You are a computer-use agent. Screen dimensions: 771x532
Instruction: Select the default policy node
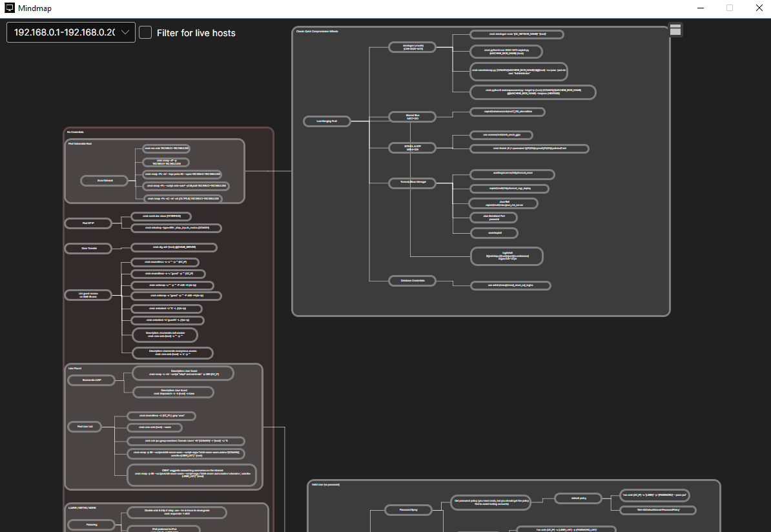coord(578,498)
